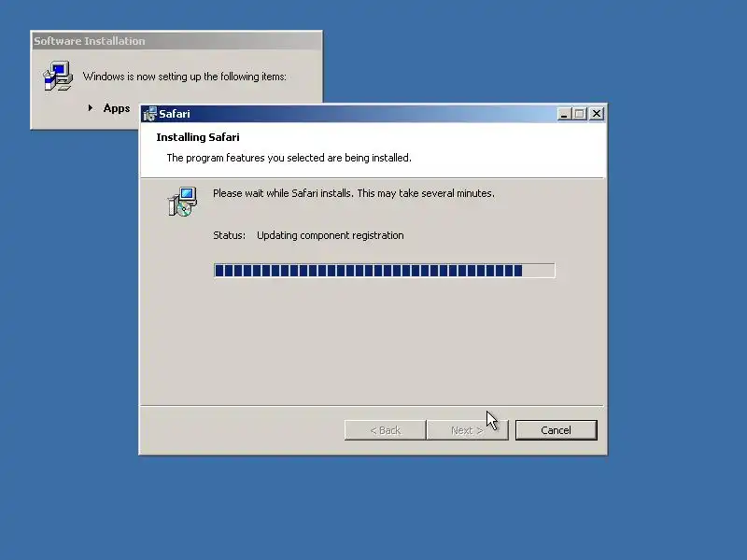
Task: Expand the Apps item arrow
Action: click(x=90, y=108)
